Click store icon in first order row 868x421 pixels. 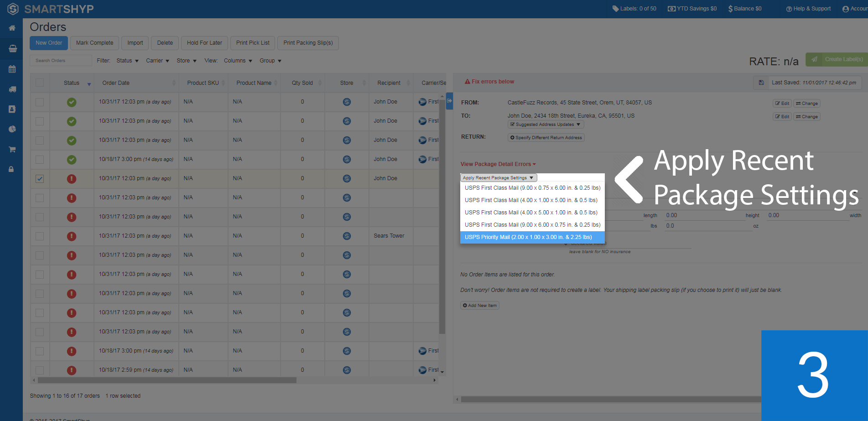pyautogui.click(x=347, y=102)
